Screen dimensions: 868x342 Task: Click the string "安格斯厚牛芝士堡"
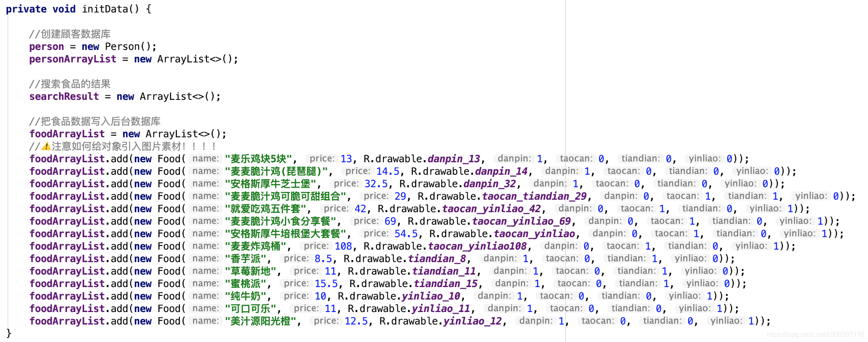(270, 183)
